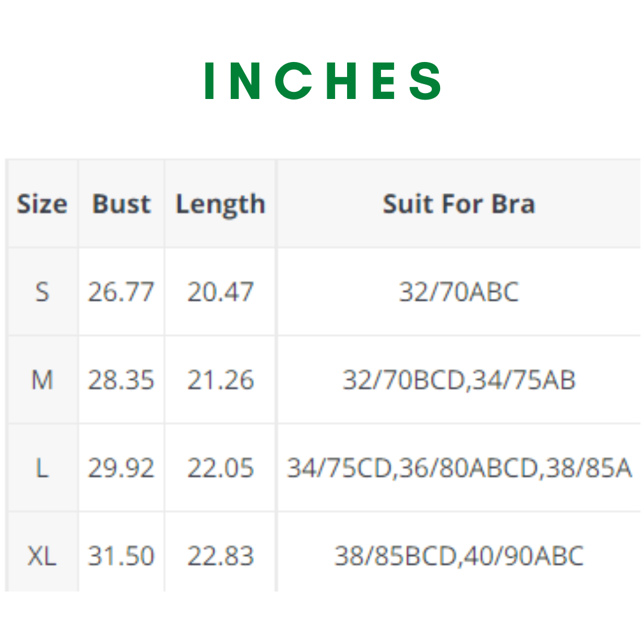Click bust value 26.77
The image size is (644, 644).
pos(121,292)
